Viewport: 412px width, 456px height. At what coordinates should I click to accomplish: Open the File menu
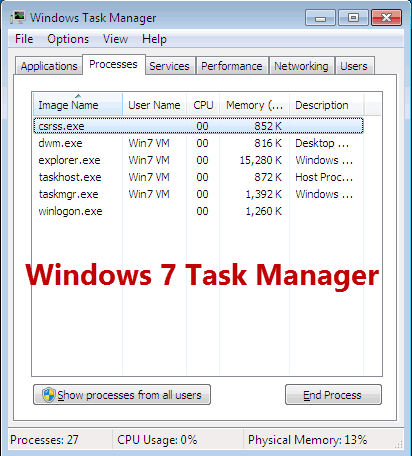(24, 39)
